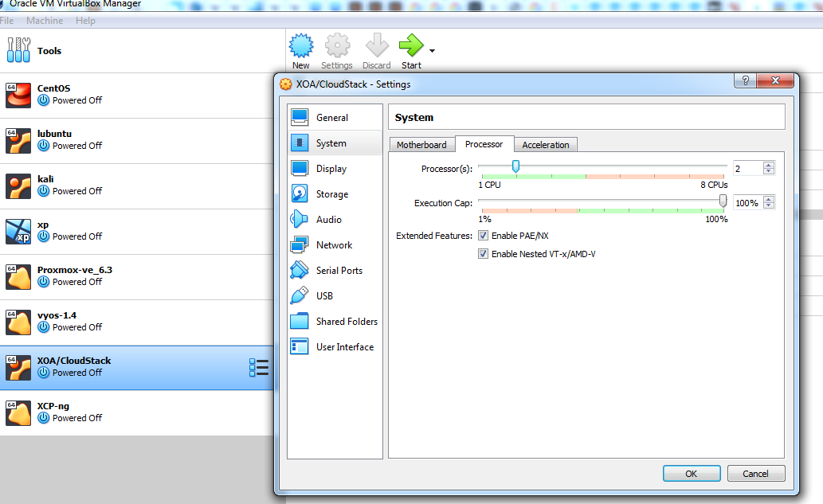Select the vyos-1.4 machine icon

pos(18,322)
